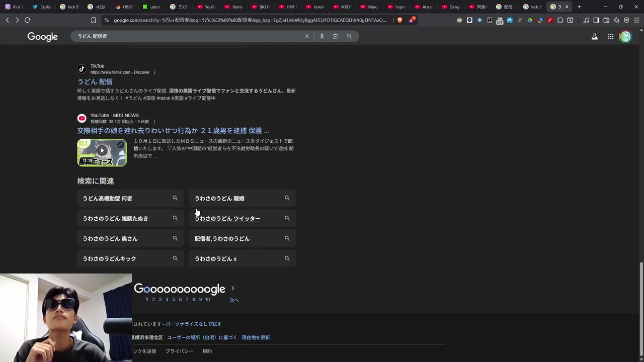Search related: 配信者,うわさのうどん
The width and height of the screenshot is (644, 362).
tap(243, 238)
